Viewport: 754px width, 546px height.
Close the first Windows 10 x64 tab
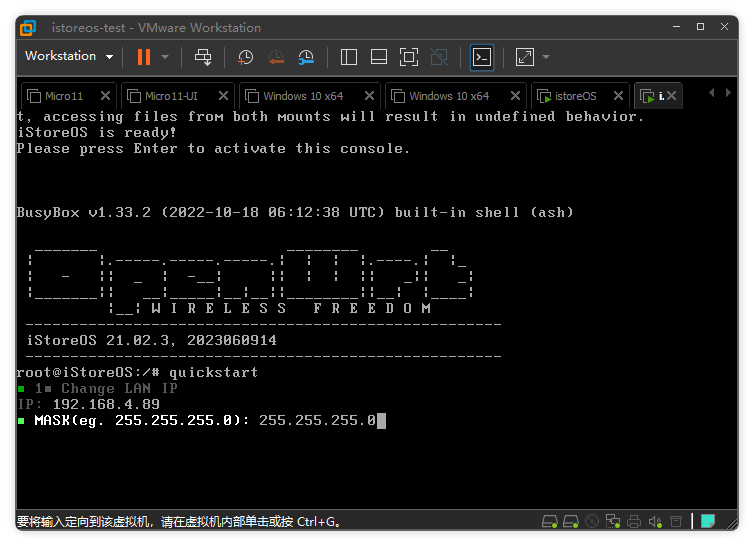[x=369, y=96]
